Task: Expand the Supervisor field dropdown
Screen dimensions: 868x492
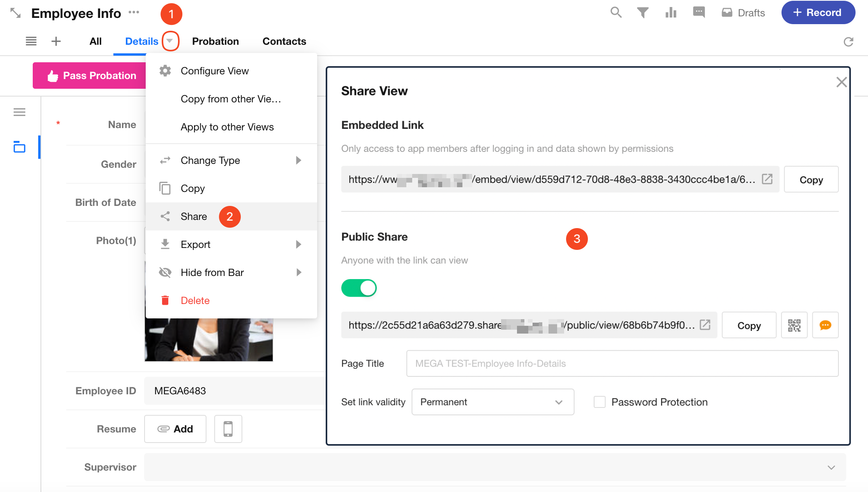Action: click(x=831, y=467)
